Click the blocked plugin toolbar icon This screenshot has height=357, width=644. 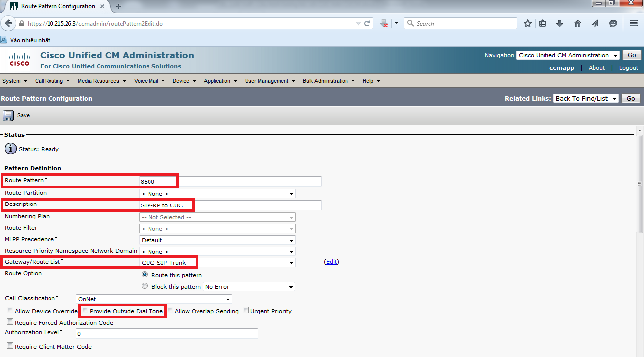pos(384,23)
